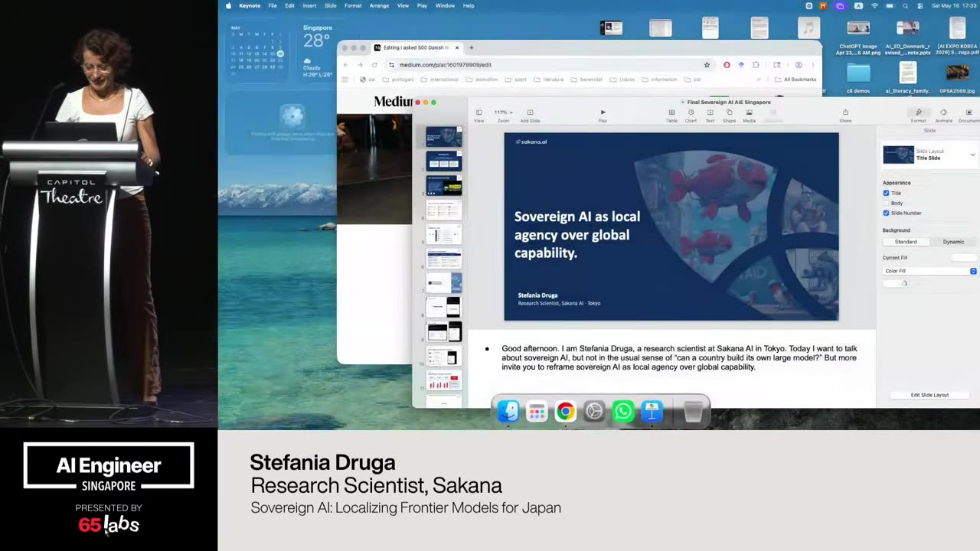
Task: Open the Shape picker in toolbar
Action: pos(729,115)
